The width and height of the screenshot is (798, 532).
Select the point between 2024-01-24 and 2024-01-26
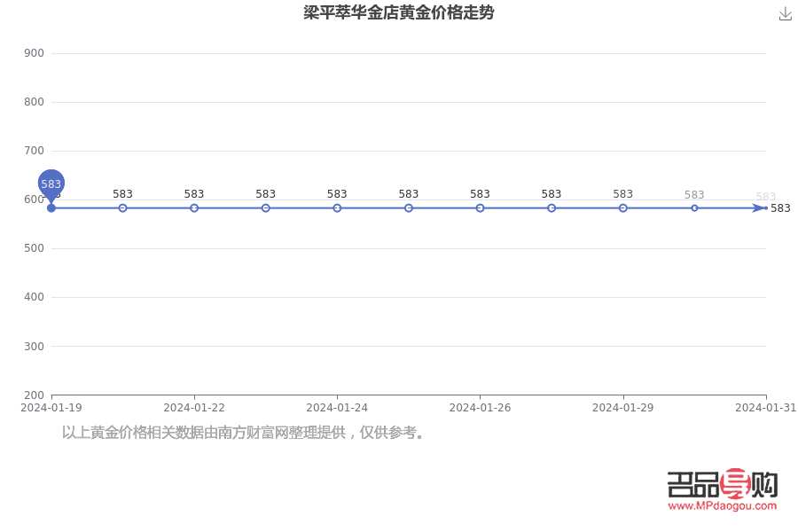coord(409,207)
